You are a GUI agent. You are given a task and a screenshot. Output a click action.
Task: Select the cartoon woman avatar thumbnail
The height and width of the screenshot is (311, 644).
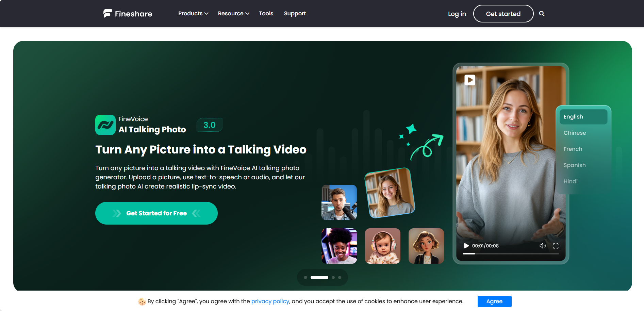(x=426, y=246)
